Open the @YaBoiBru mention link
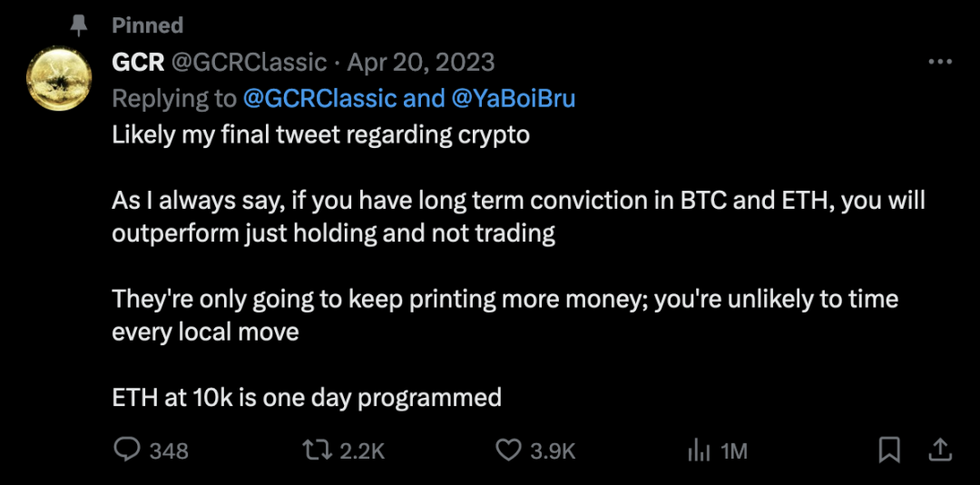 click(514, 98)
